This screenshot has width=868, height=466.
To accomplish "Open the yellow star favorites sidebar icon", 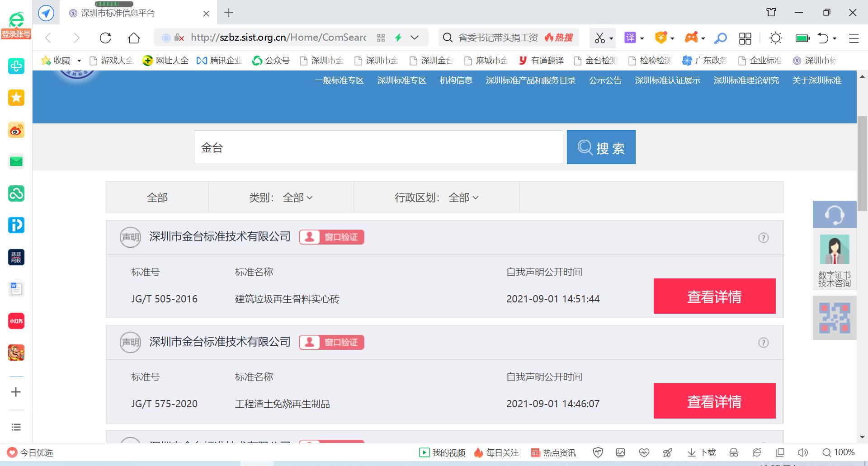I will click(16, 98).
